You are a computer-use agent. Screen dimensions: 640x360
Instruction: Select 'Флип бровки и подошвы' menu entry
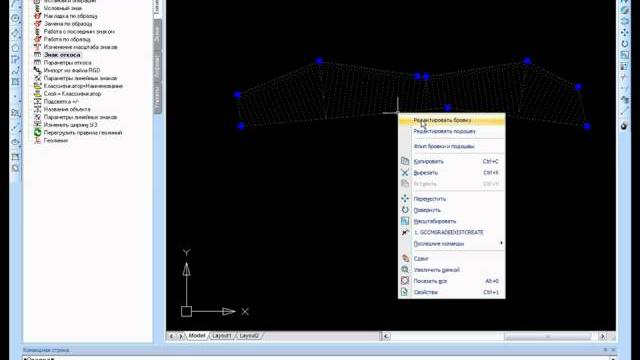pyautogui.click(x=451, y=146)
